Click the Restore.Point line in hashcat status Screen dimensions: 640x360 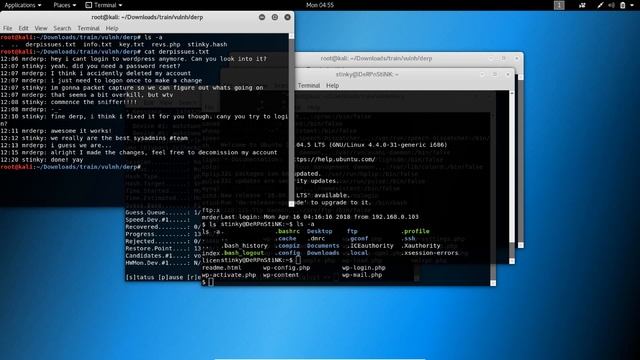163,248
